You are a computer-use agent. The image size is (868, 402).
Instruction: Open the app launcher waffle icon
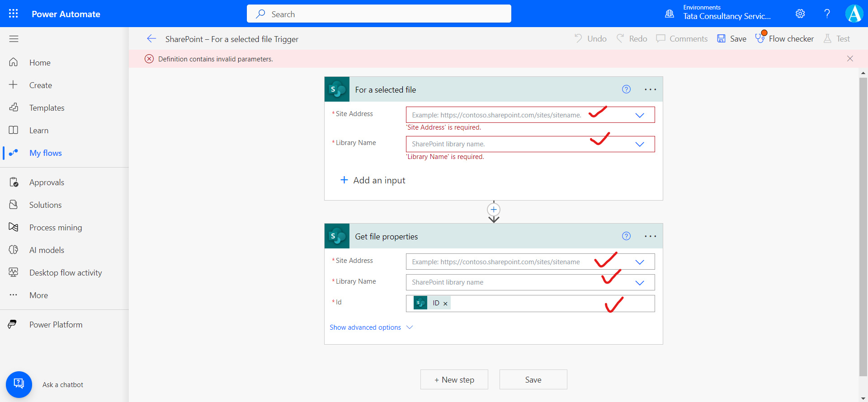(14, 14)
